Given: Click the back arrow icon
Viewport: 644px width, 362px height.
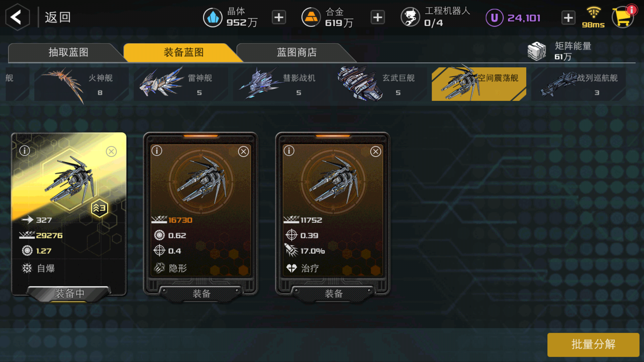Looking at the screenshot, I should pyautogui.click(x=17, y=17).
